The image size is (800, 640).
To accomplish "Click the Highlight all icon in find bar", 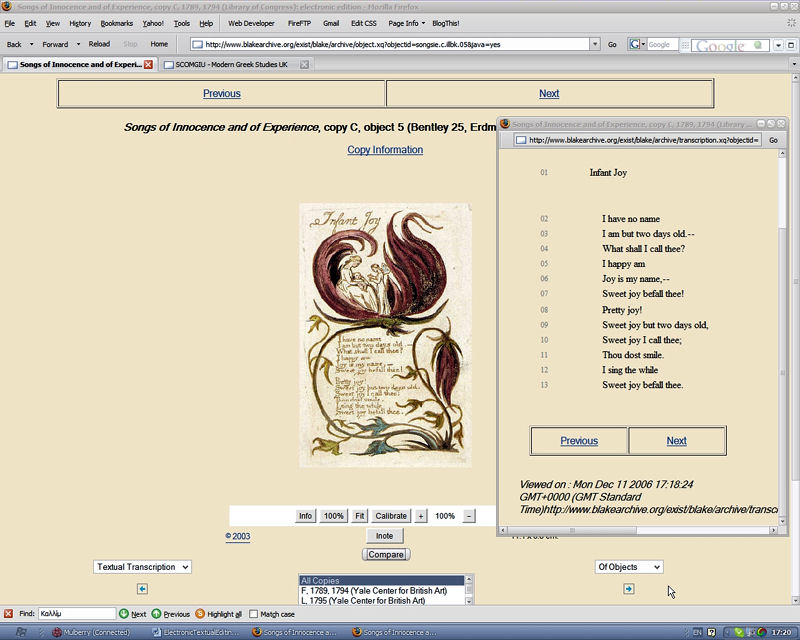I will [x=200, y=614].
